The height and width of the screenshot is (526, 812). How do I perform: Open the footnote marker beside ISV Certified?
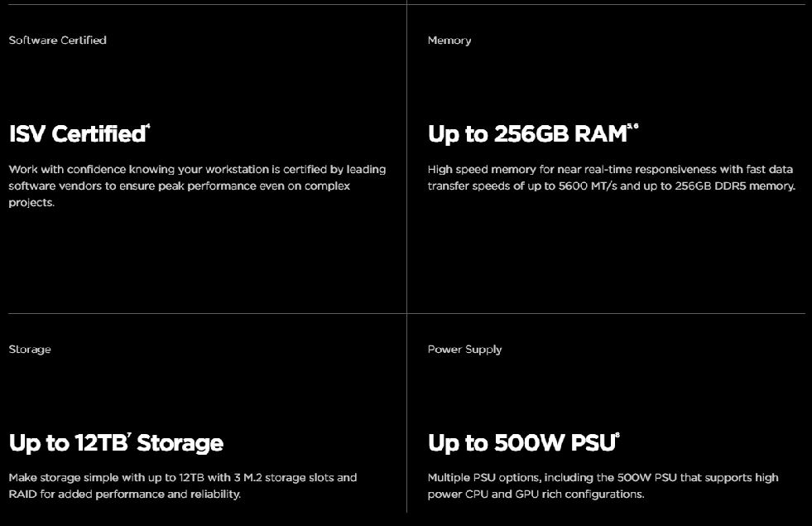coord(148,126)
